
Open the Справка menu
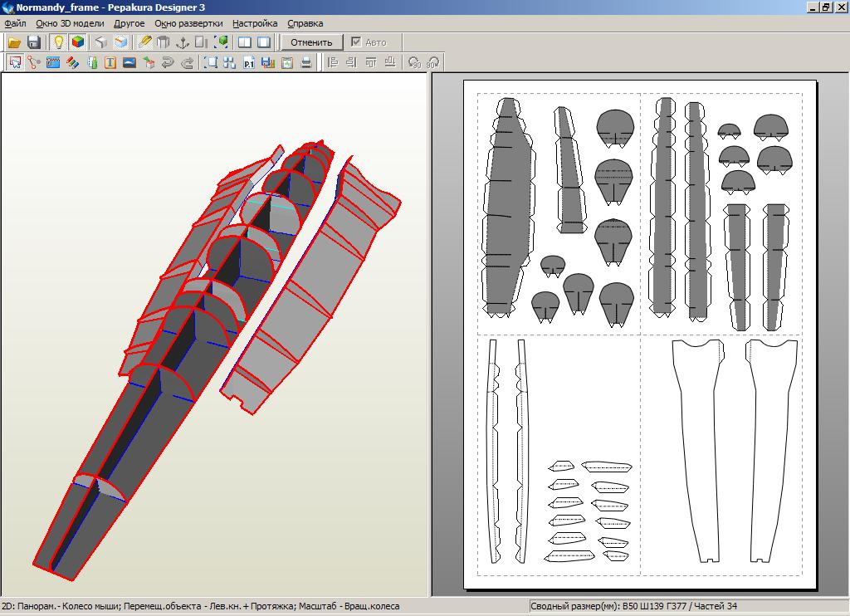point(305,23)
